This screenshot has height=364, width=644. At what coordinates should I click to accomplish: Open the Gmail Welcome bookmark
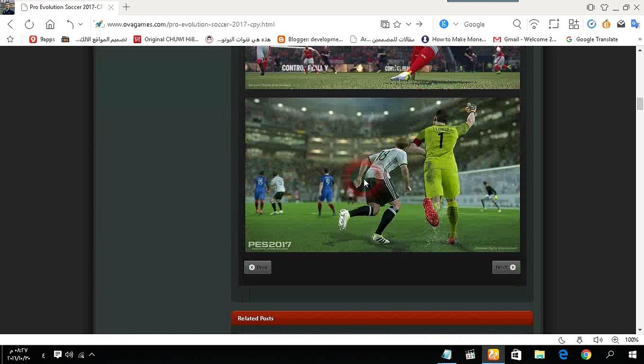[525, 39]
